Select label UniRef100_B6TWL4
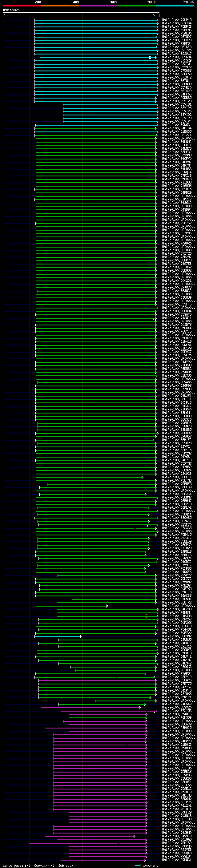The image size is (197, 868). (177, 81)
